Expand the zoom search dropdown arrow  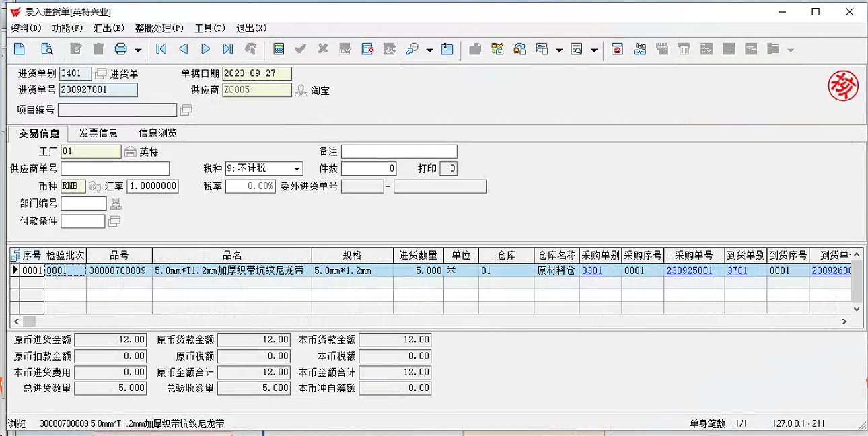click(x=429, y=50)
